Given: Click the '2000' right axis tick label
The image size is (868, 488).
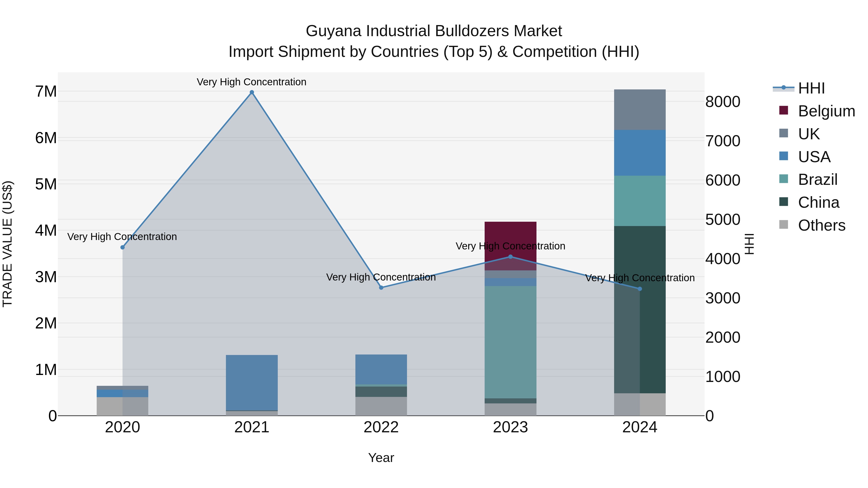Looking at the screenshot, I should click(723, 337).
